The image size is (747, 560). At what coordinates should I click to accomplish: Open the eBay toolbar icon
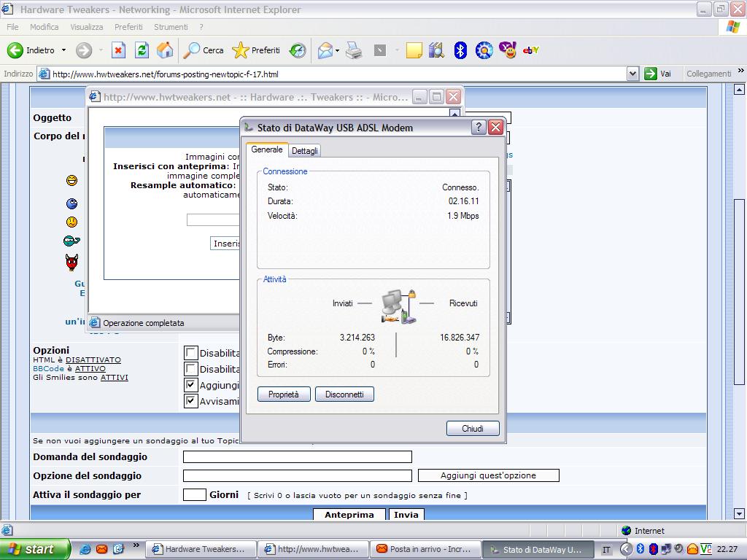coord(530,50)
